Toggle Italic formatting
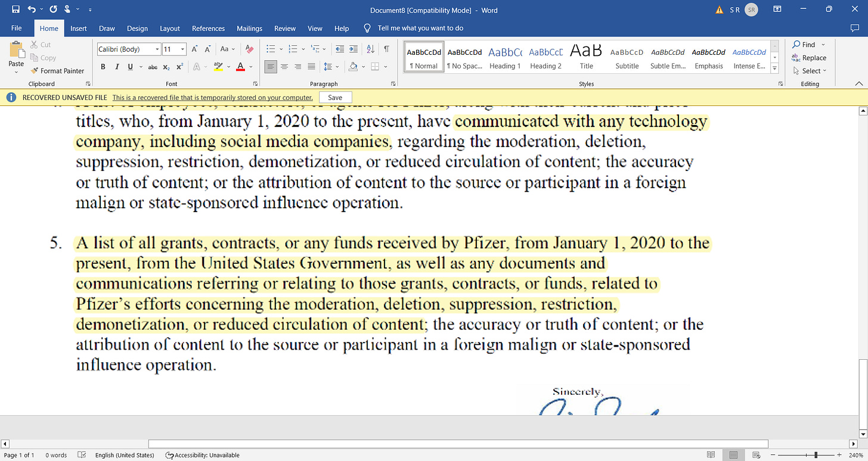The width and height of the screenshot is (868, 461). point(117,67)
